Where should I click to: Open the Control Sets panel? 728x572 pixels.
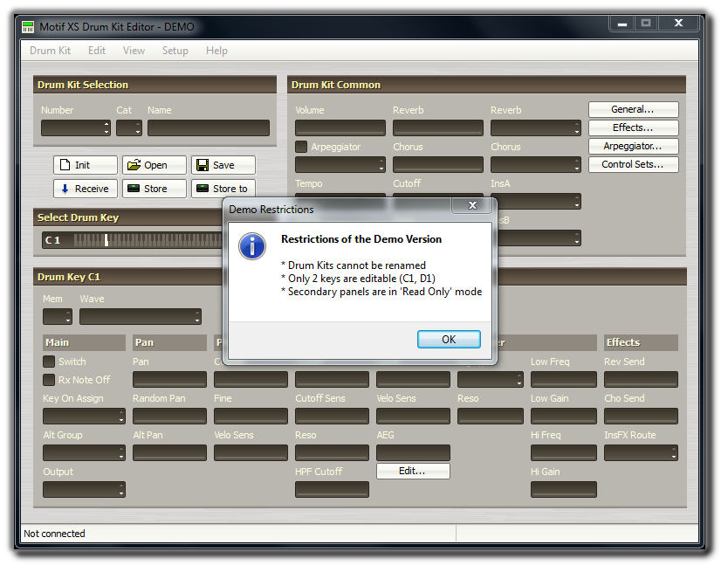pyautogui.click(x=633, y=164)
